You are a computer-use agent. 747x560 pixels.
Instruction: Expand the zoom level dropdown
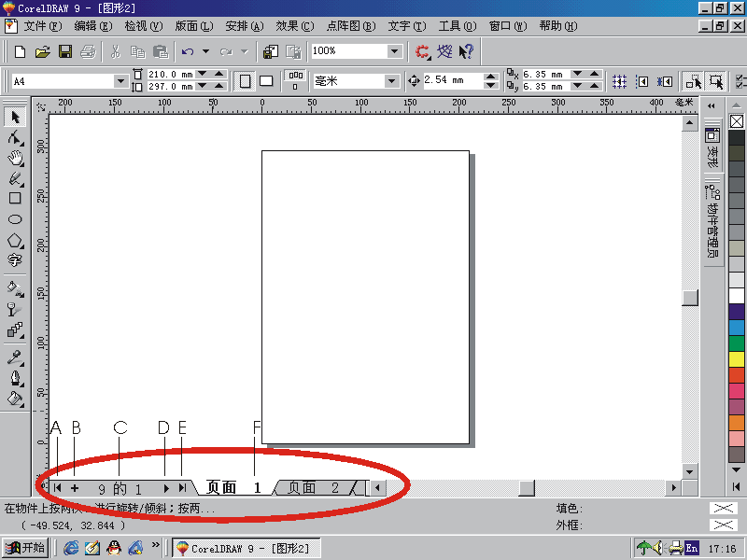[x=394, y=51]
